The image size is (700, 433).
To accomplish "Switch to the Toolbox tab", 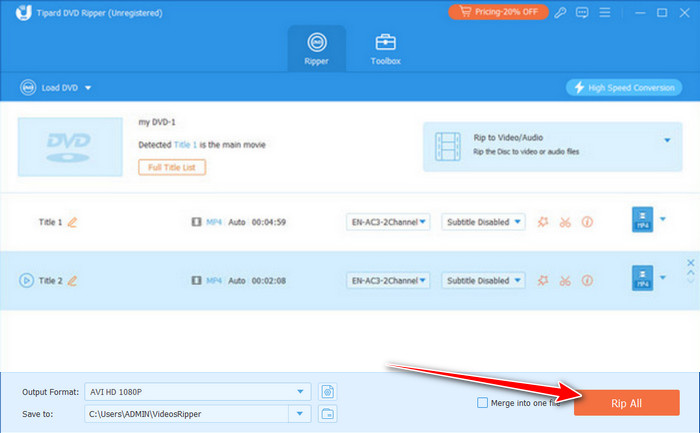I will pyautogui.click(x=386, y=49).
